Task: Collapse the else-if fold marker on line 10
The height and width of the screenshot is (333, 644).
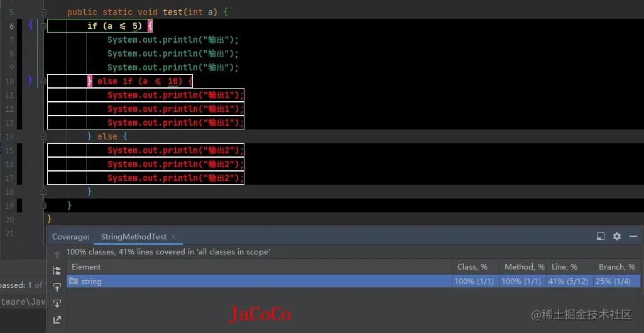Action: tap(43, 81)
